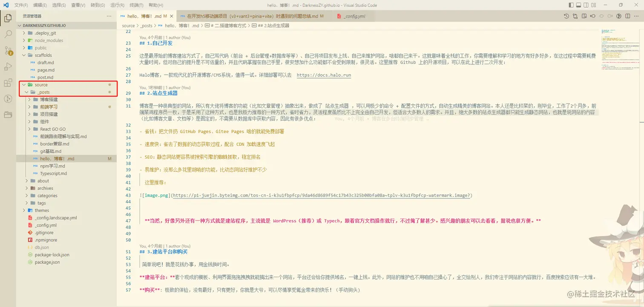This screenshot has height=307, width=644.
Task: Open db.json in the file tree
Action: 66,247
